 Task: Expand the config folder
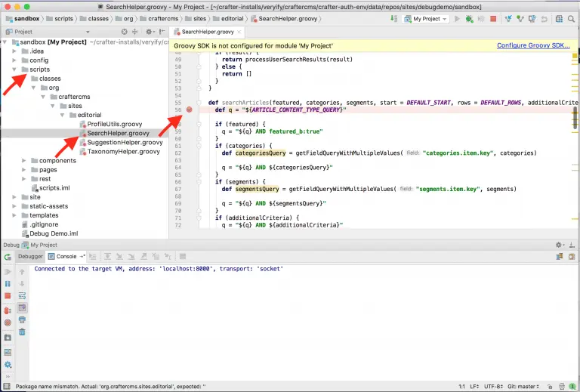(15, 60)
